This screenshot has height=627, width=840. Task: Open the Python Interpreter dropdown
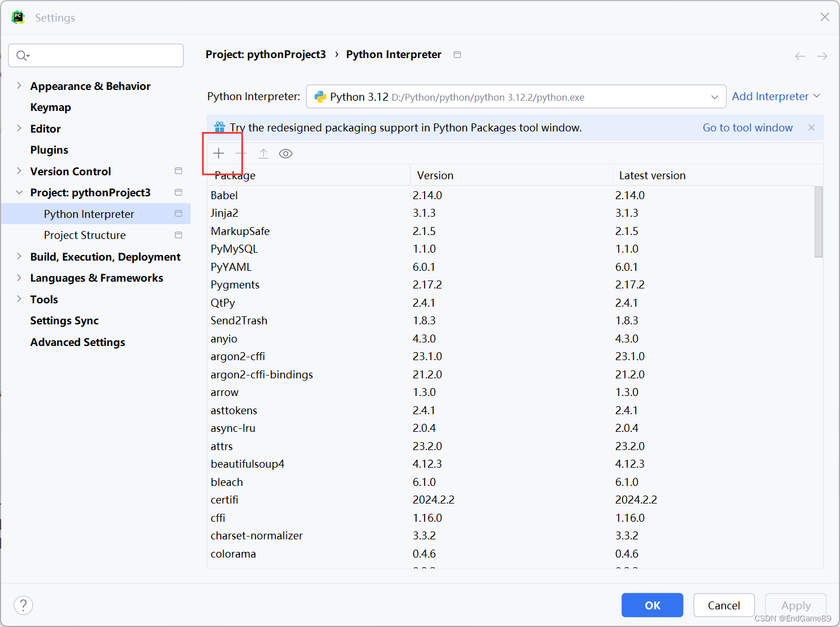pyautogui.click(x=516, y=97)
